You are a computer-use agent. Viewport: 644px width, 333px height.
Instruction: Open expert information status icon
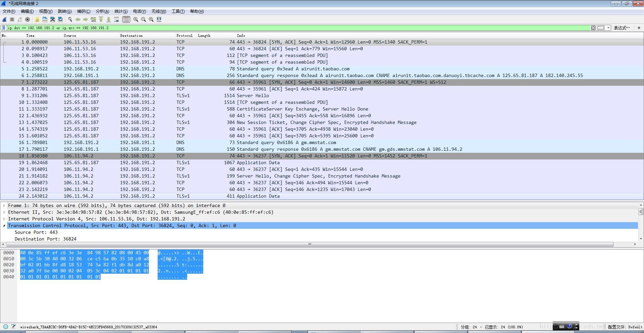6,327
